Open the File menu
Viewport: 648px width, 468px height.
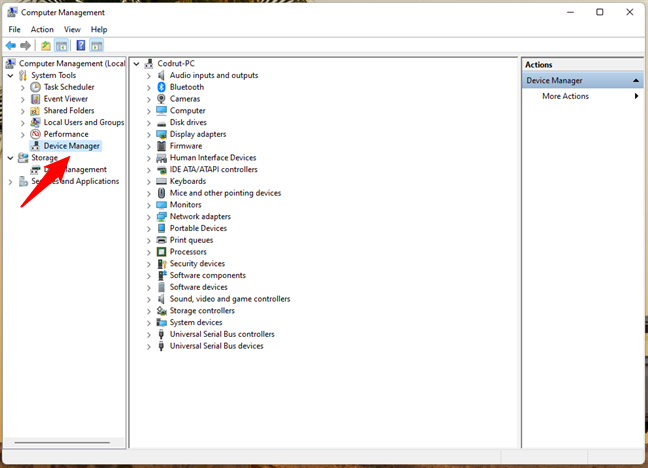point(14,29)
